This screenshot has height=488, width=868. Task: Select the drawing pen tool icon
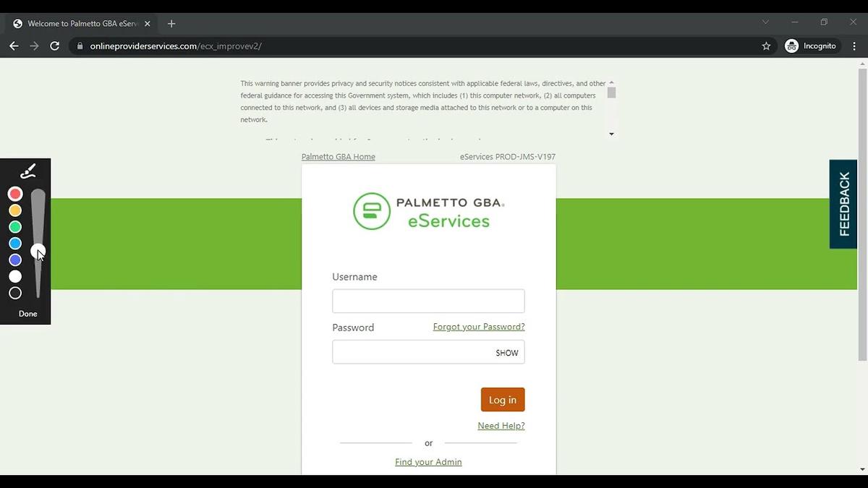pos(27,171)
